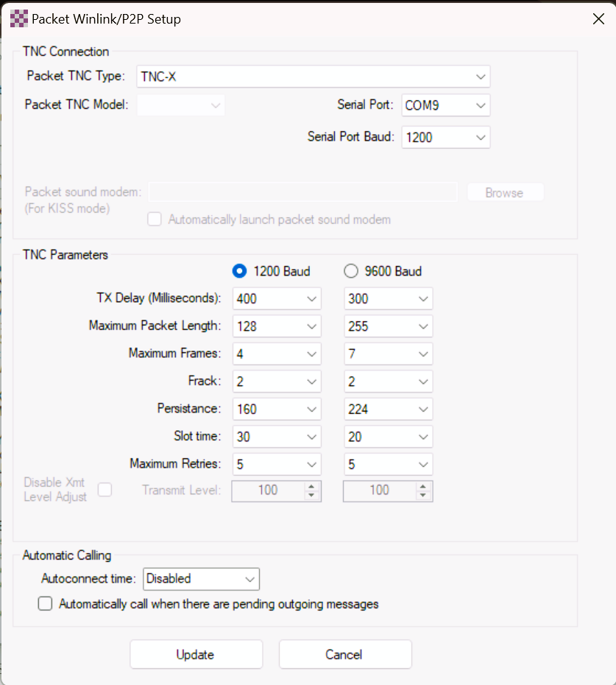Screen dimensions: 616x685
Task: Select the 1200 Baud radio button
Action: pyautogui.click(x=239, y=271)
